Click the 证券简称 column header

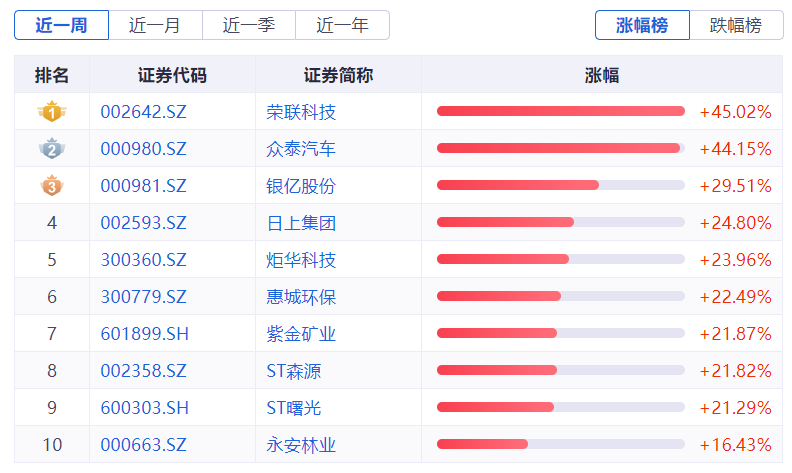tap(338, 75)
